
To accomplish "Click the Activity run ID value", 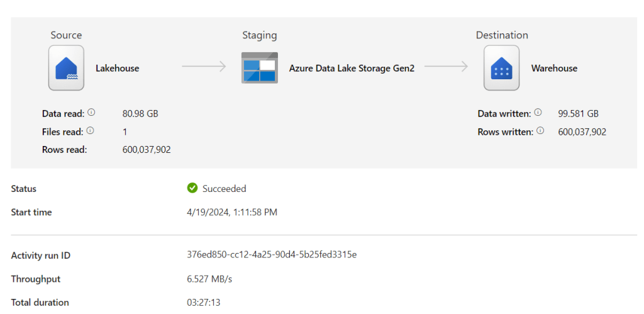I will coord(272,255).
